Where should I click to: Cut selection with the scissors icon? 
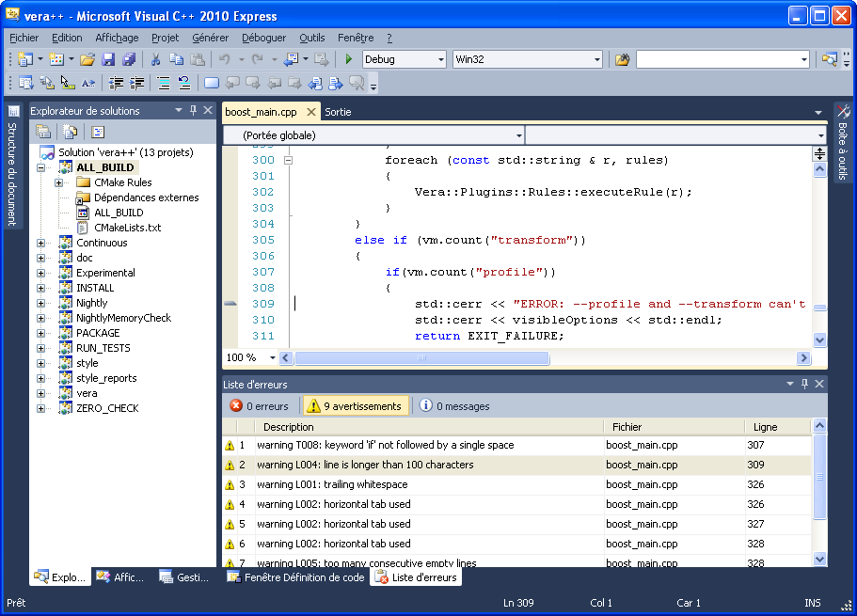(x=156, y=59)
